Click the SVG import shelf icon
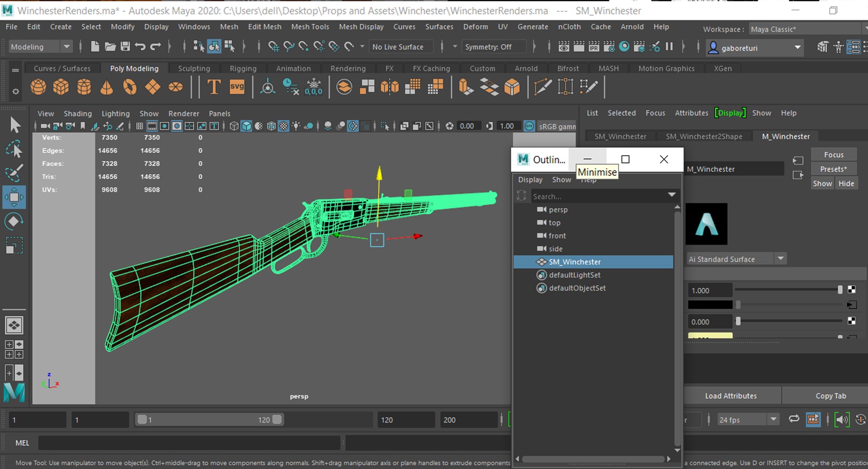The height and width of the screenshot is (469, 868). pyautogui.click(x=237, y=86)
